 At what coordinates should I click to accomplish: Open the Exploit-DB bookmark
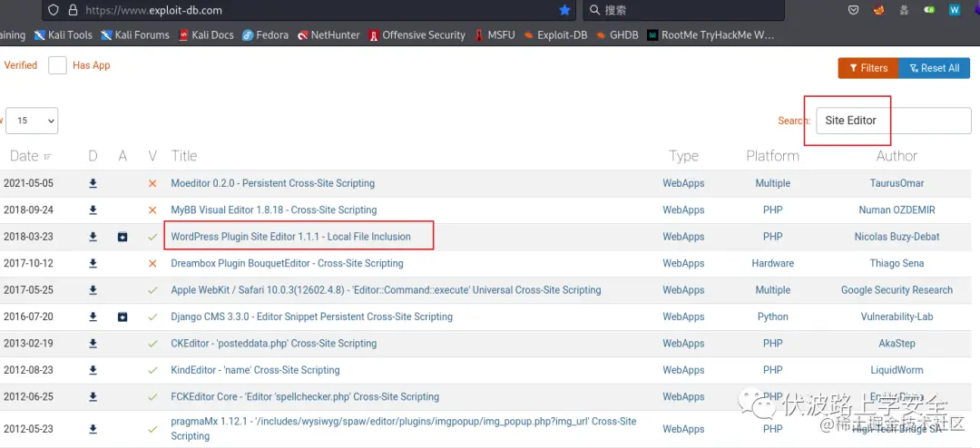tap(555, 35)
